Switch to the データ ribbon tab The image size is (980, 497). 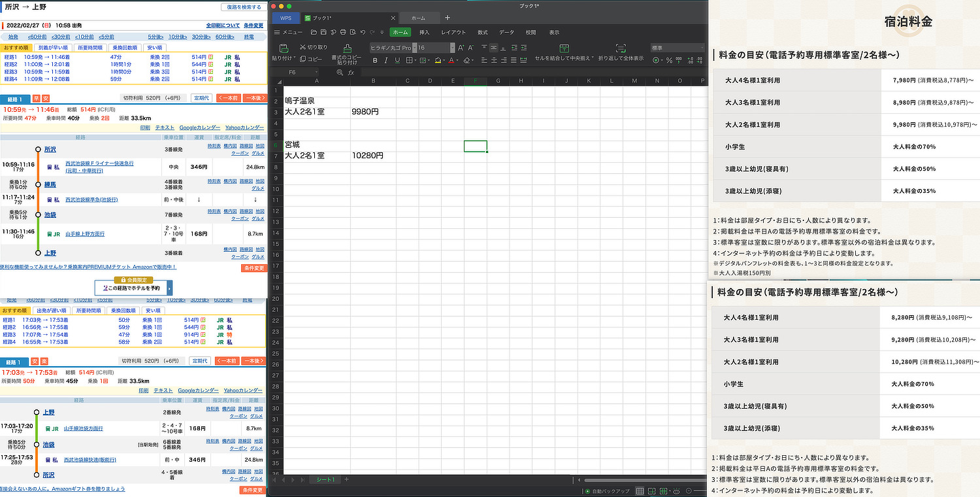tap(507, 32)
